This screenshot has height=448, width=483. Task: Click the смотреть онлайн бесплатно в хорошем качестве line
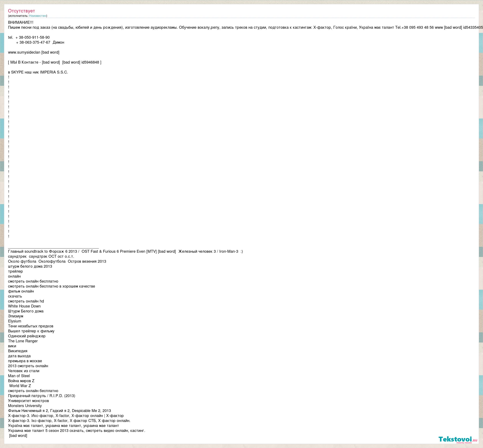point(51,286)
